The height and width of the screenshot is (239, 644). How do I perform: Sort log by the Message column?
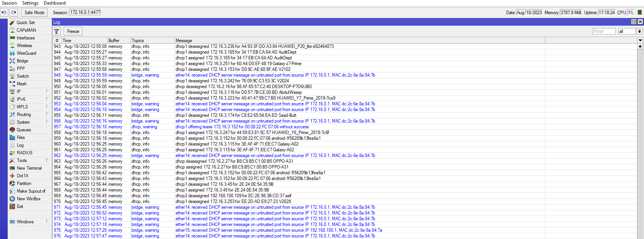(360, 40)
